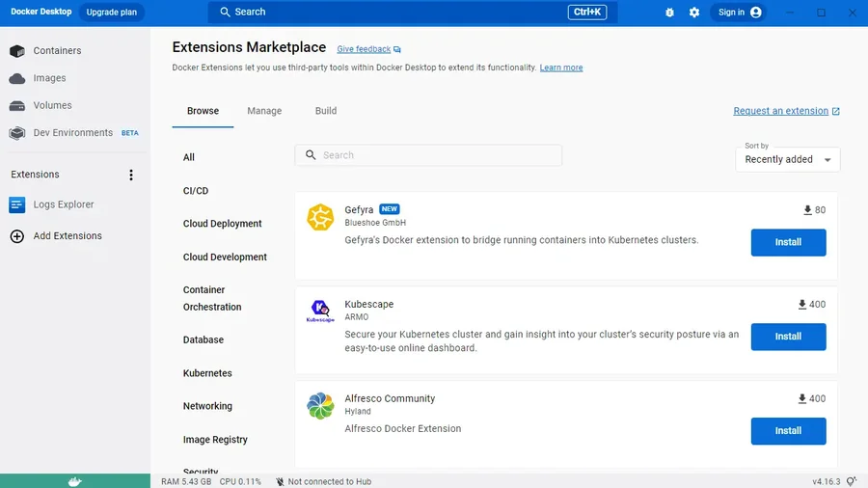Viewport: 868px width, 488px height.
Task: Click the Add Extensions plus icon
Action: coord(17,236)
